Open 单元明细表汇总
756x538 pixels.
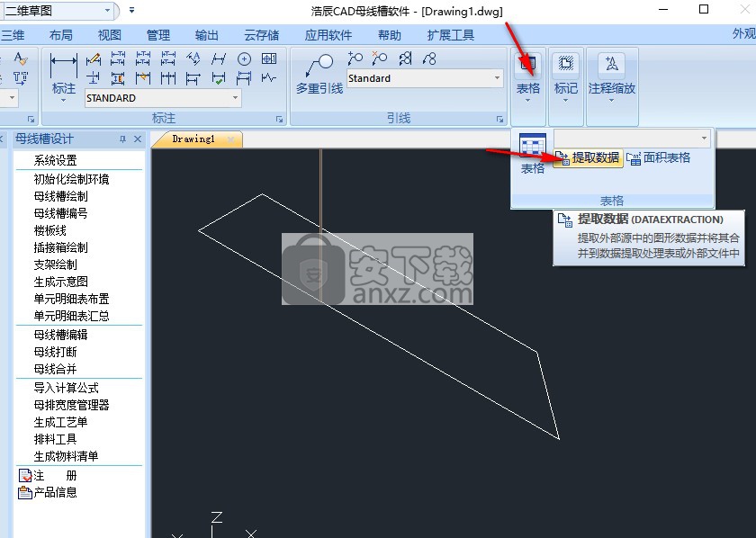point(71,316)
